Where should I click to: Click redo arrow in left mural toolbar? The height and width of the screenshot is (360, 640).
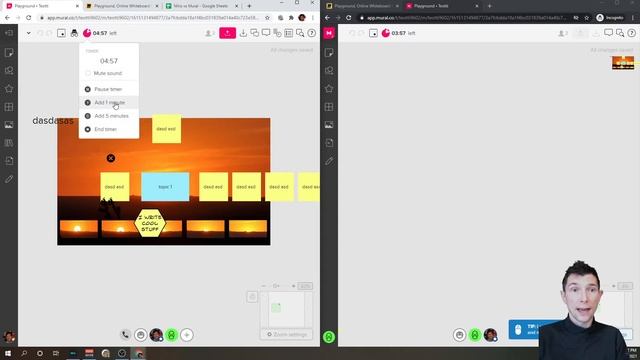click(49, 33)
